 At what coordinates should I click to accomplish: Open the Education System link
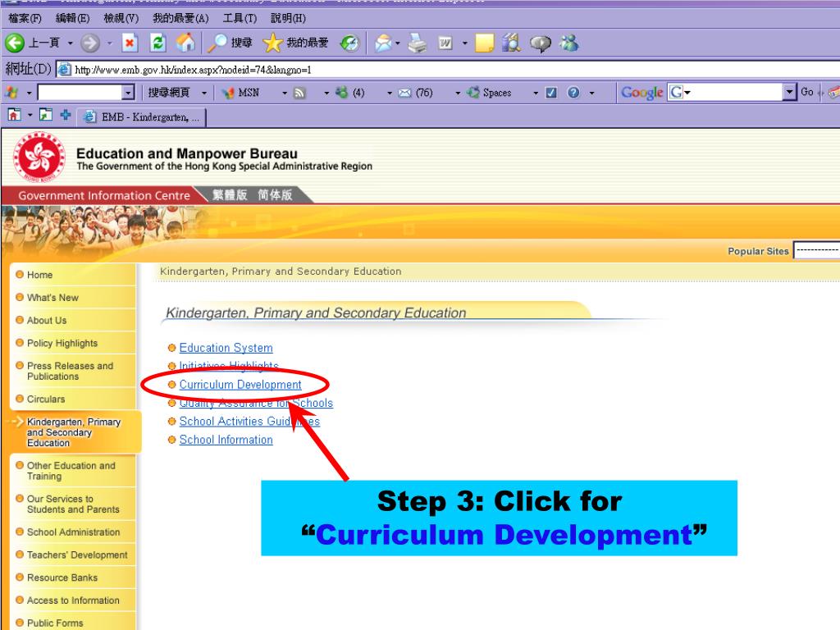point(226,348)
